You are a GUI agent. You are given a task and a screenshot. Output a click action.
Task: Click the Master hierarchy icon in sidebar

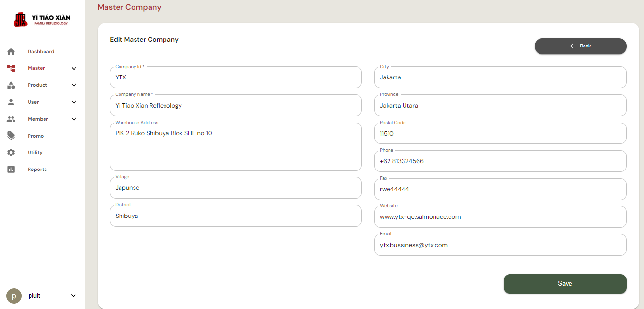(x=11, y=68)
